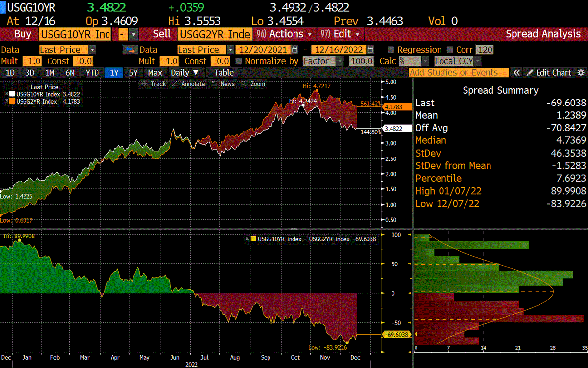The width and height of the screenshot is (588, 368).
Task: Expand the USGG10YR Index legend entry
Action: pos(6,93)
